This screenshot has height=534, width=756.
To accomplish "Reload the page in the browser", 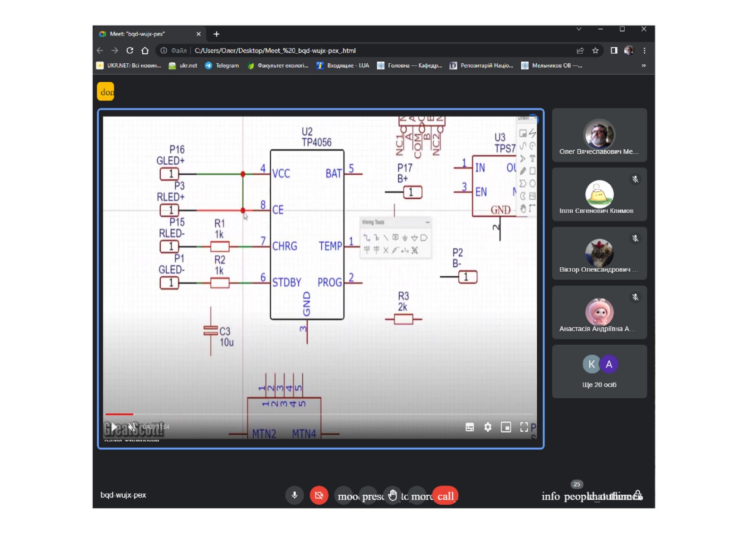I will [x=130, y=51].
